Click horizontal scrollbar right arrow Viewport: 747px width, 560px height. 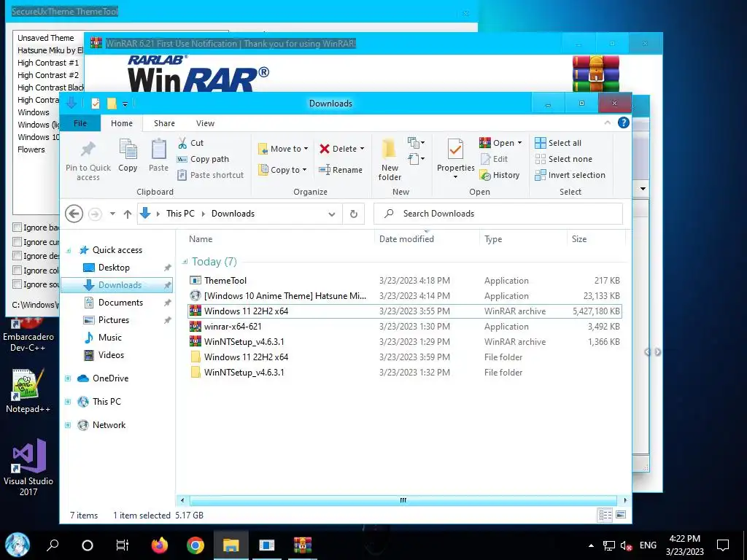pos(625,500)
